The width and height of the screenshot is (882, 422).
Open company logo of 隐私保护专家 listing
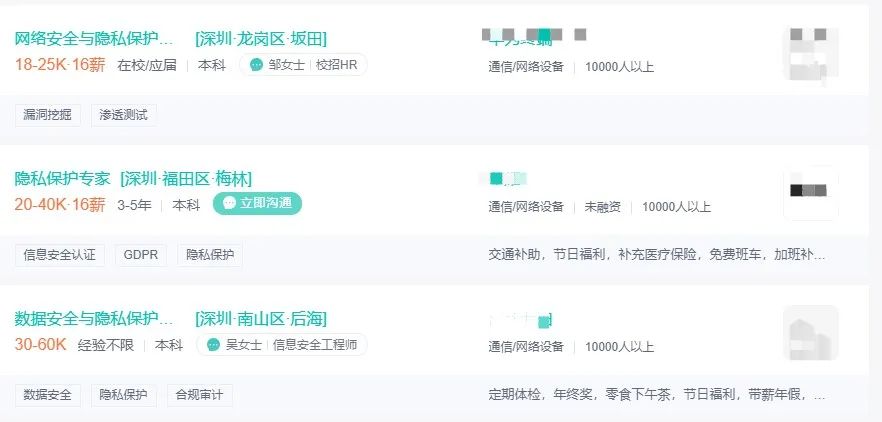click(811, 193)
